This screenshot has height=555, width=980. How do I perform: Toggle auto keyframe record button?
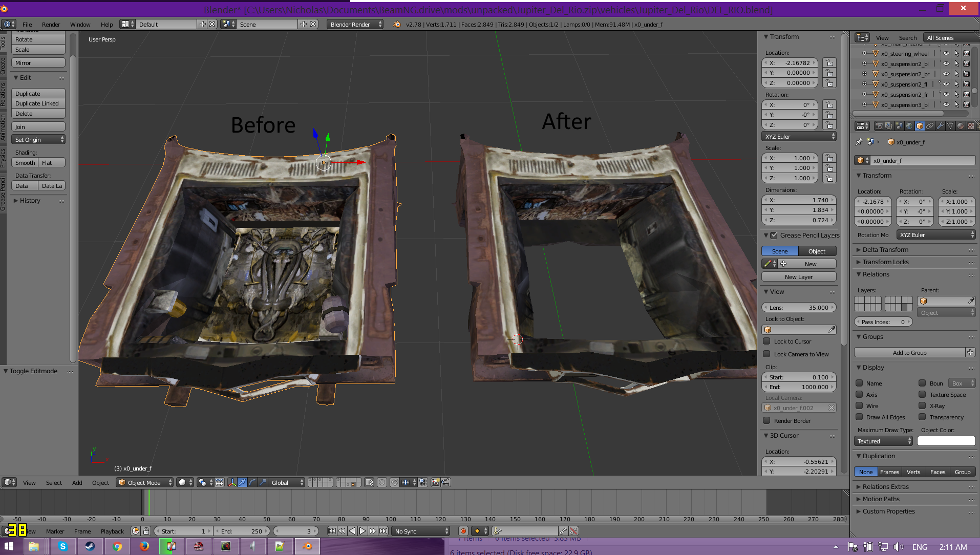click(x=463, y=531)
